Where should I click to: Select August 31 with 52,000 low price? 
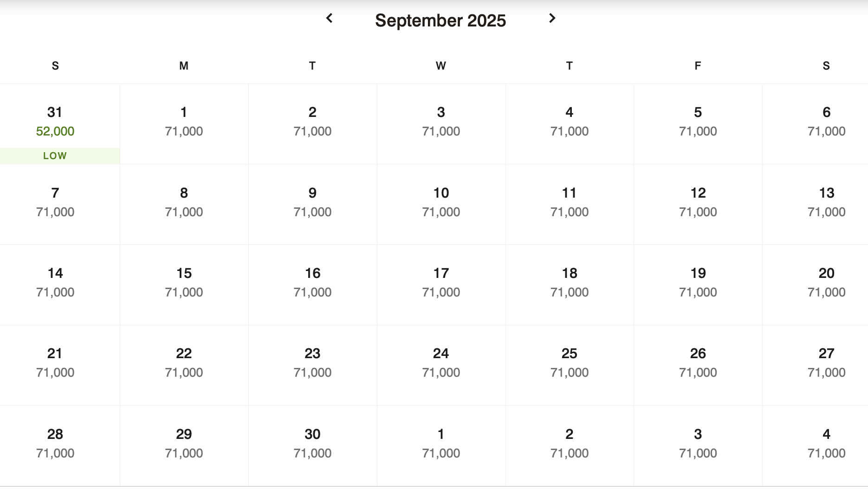55,122
